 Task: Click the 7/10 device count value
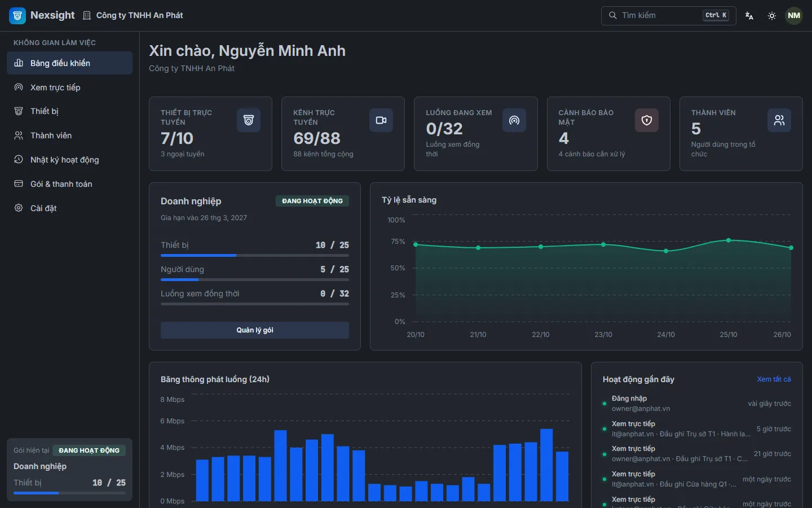point(177,138)
